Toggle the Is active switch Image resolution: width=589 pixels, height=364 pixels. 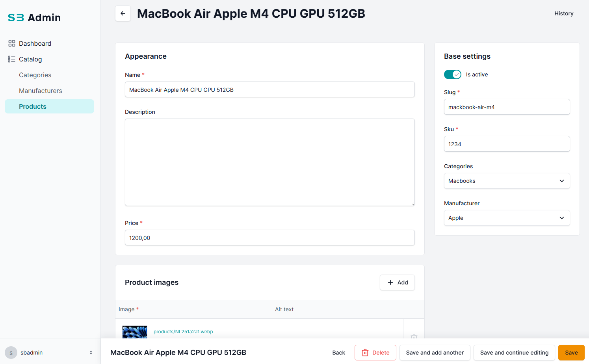[453, 74]
